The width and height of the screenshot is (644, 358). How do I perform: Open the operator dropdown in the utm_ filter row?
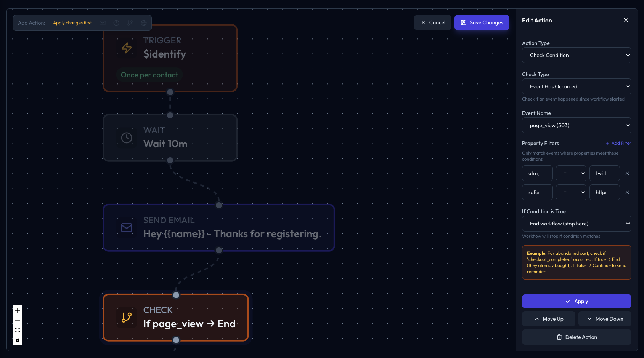(x=571, y=173)
